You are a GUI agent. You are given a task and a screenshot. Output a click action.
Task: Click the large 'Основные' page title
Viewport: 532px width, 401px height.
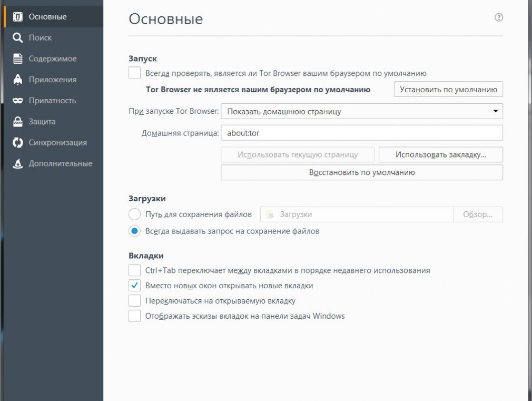pyautogui.click(x=165, y=18)
